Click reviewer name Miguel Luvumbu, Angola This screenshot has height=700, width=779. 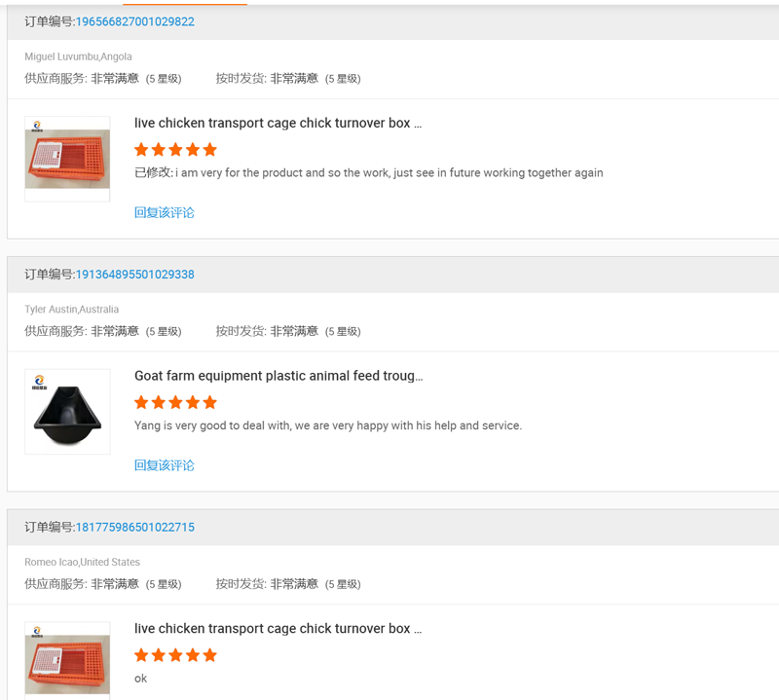(78, 56)
